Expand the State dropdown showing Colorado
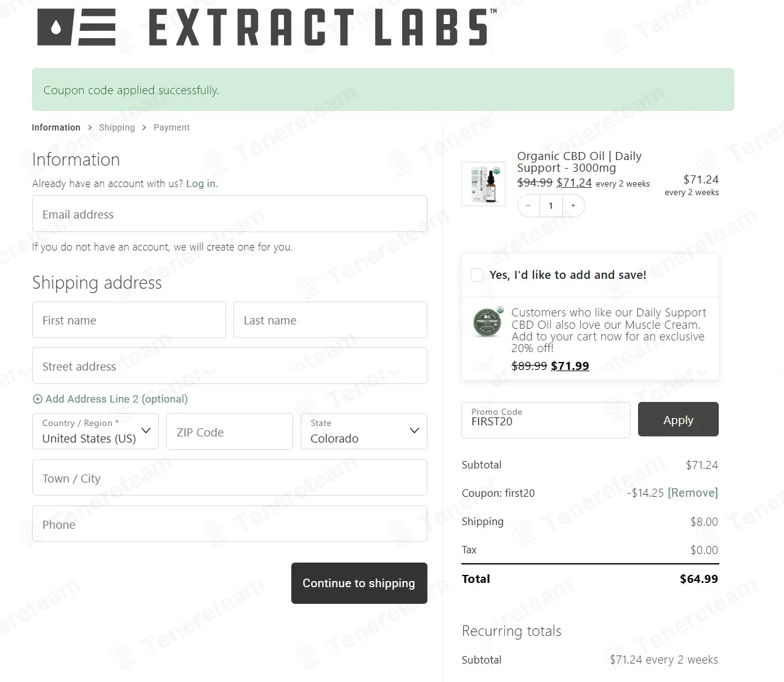Image resolution: width=784 pixels, height=682 pixels. 364,431
